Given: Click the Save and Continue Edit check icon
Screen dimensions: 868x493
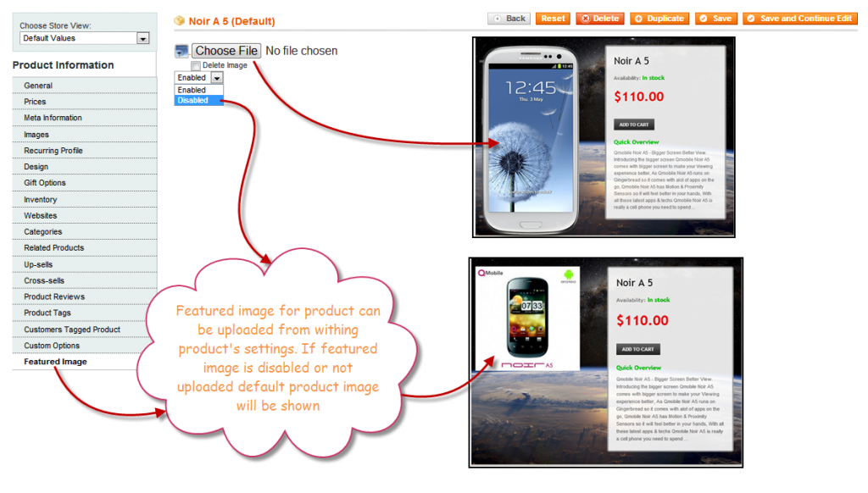Looking at the screenshot, I should (x=751, y=19).
